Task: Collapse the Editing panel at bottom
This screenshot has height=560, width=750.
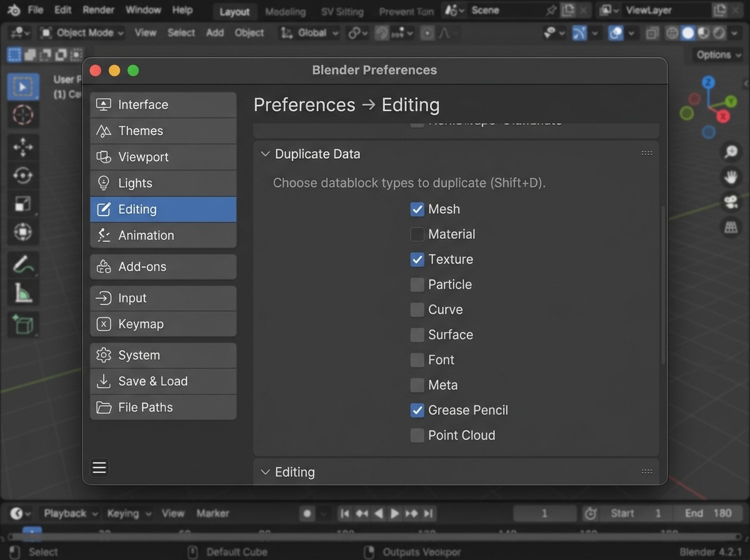Action: (265, 472)
